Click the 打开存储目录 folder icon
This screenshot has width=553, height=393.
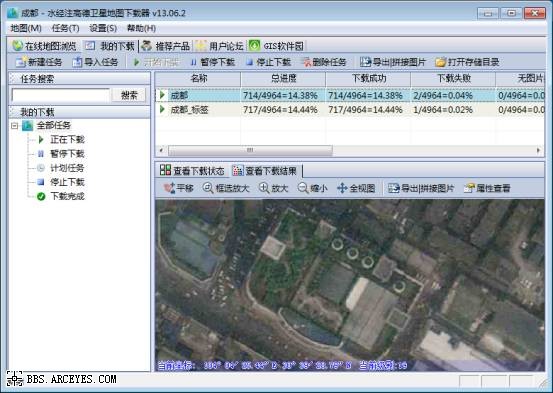[x=440, y=62]
